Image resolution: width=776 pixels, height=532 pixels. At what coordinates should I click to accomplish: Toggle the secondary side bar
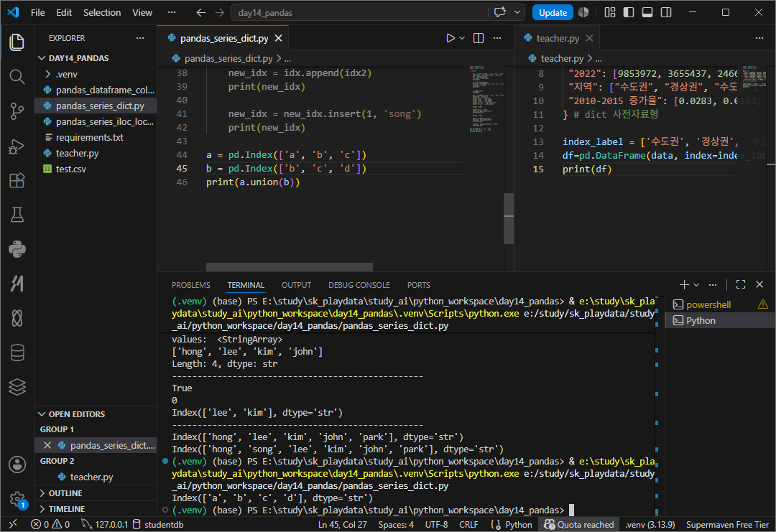coord(666,12)
